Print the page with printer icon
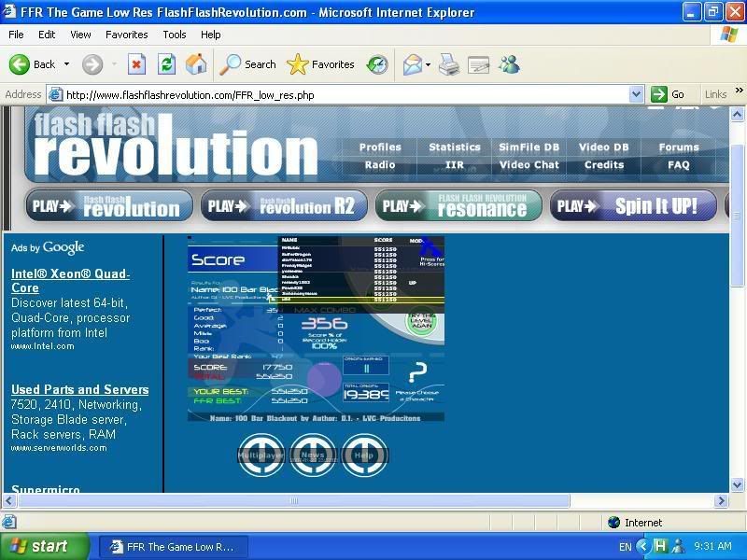This screenshot has height=560, width=747. pyautogui.click(x=449, y=64)
